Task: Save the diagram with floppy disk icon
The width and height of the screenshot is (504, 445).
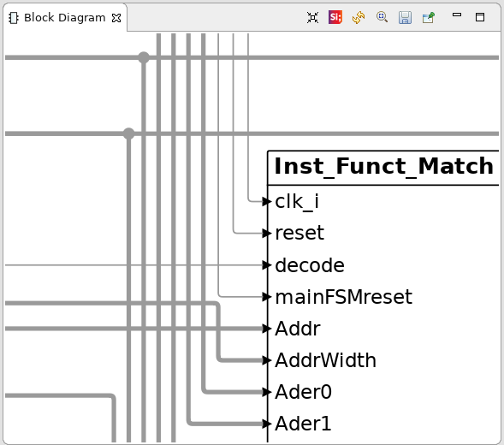Action: click(405, 17)
